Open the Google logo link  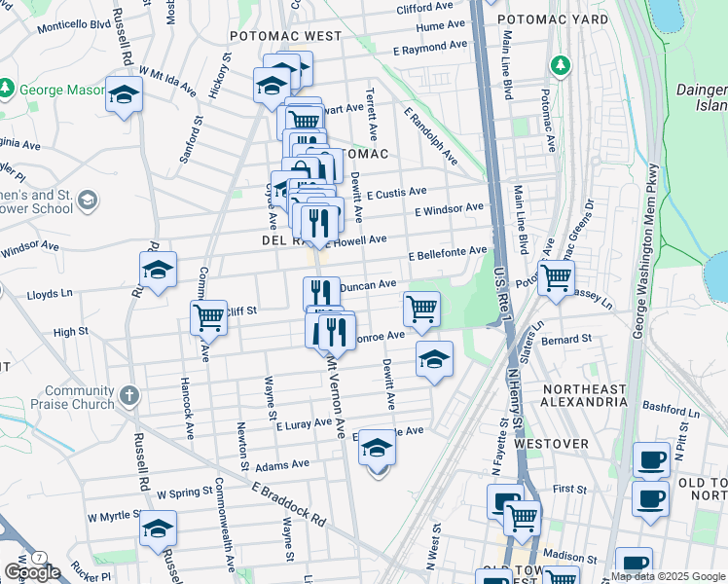[x=32, y=572]
